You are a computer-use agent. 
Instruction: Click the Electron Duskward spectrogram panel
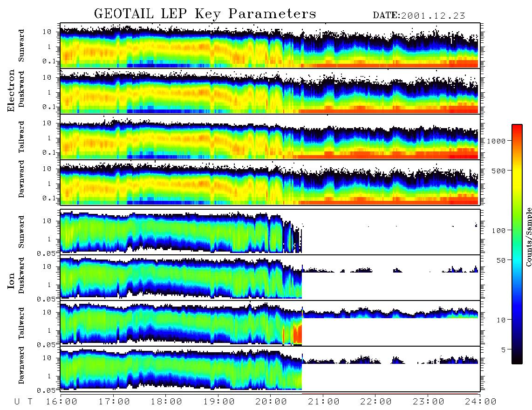pos(270,91)
